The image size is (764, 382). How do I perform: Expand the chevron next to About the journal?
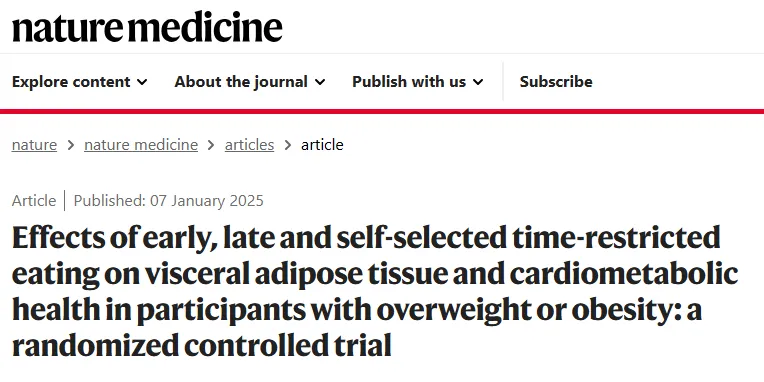[x=320, y=82]
